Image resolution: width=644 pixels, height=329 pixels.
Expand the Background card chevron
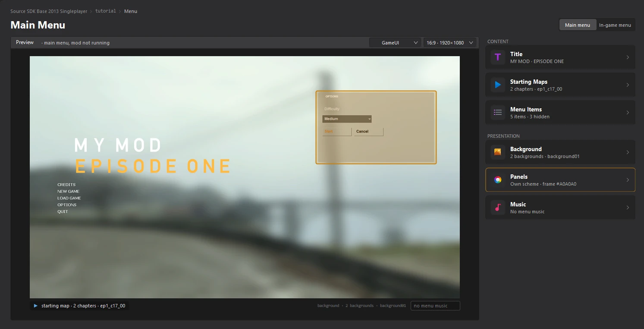(x=628, y=152)
